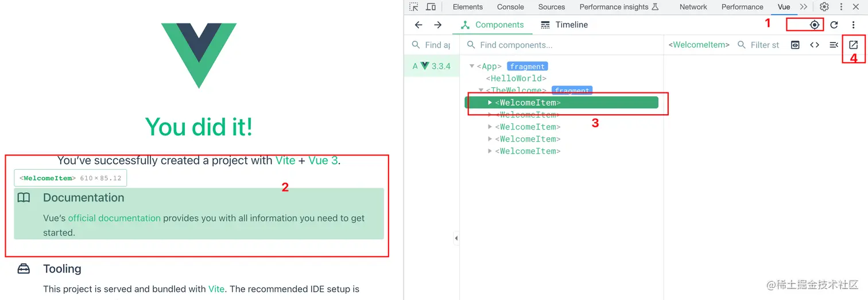Expand the highlighted WelcomeItem arrow

click(490, 103)
